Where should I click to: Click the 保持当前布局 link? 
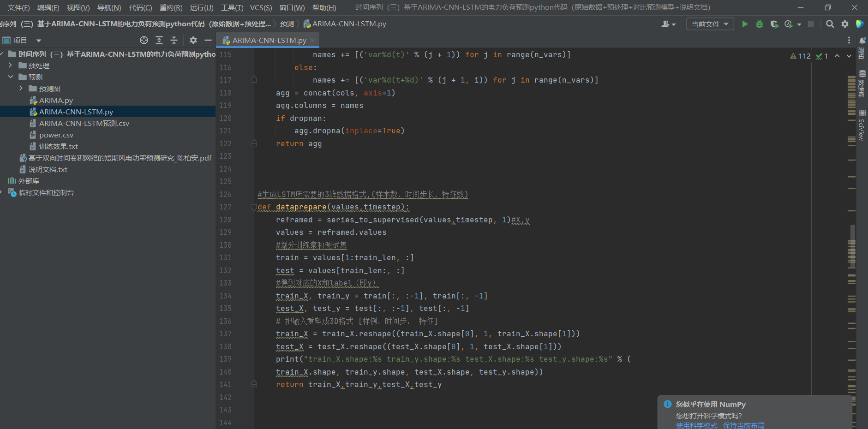(x=743, y=425)
